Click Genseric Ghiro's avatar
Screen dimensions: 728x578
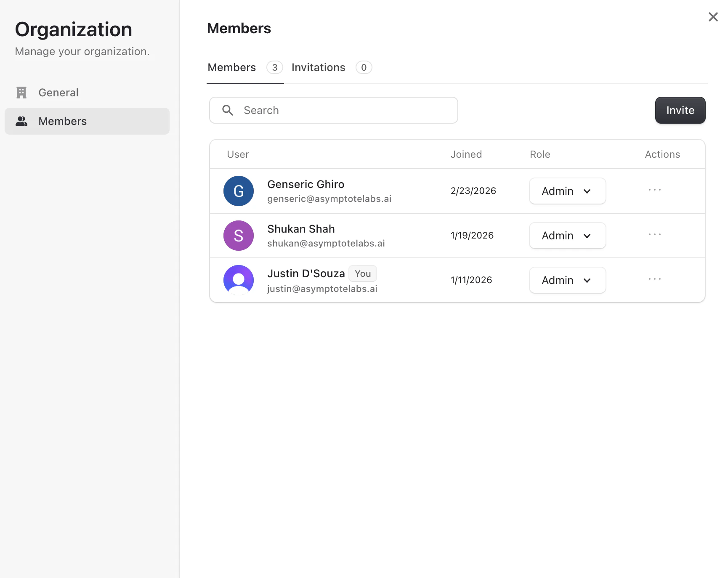coord(239,191)
